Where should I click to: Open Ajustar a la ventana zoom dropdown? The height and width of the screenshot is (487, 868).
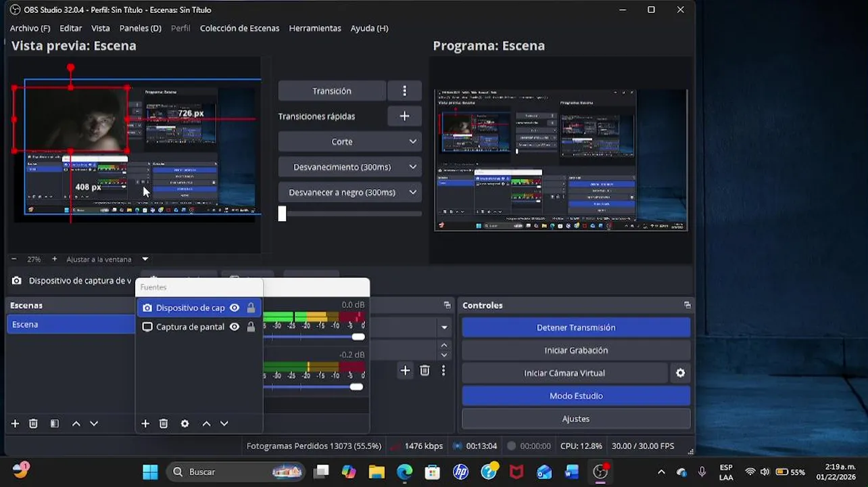pos(145,259)
